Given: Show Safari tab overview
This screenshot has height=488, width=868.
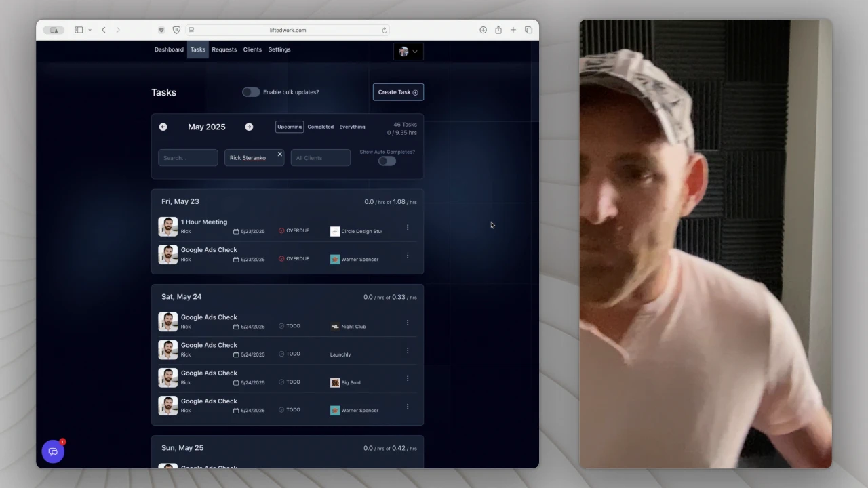Looking at the screenshot, I should (528, 30).
